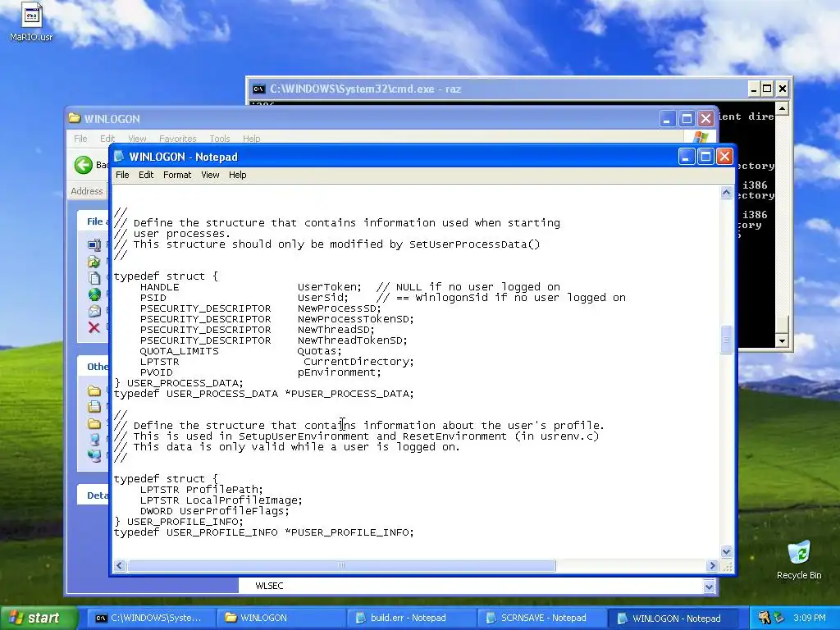Switch to WINLOGON folder taskbar button
Viewport: 840px width, 630px height.
[281, 618]
